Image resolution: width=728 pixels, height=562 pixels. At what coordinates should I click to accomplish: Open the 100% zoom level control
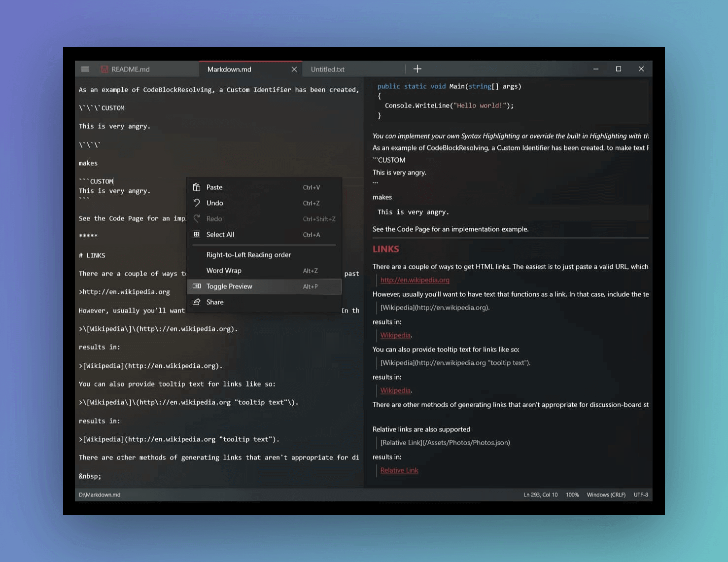click(x=572, y=495)
